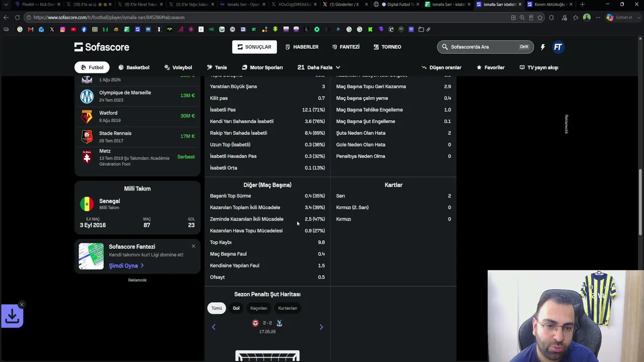Click the Metz club crest
Screen dimensions: 644x362
pyautogui.click(x=87, y=157)
